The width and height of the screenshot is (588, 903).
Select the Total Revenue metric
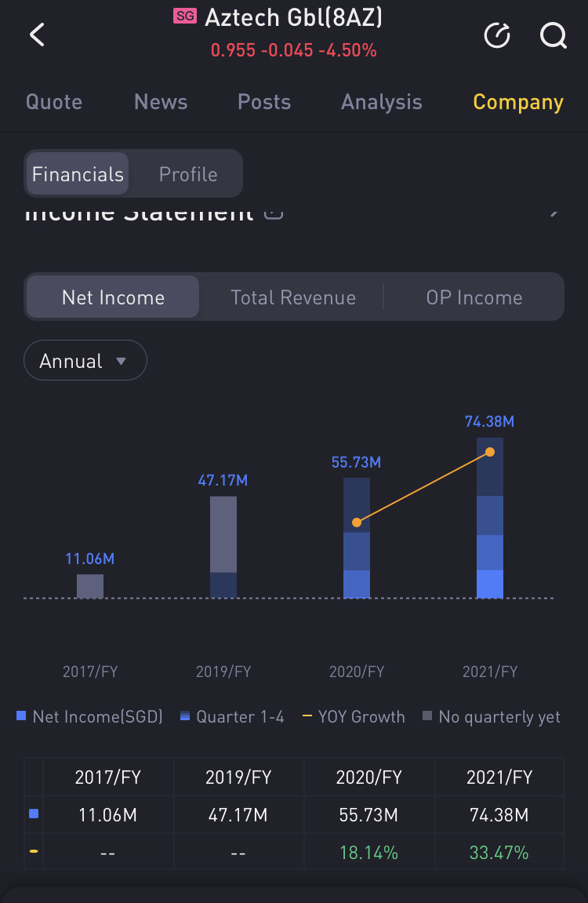[293, 297]
